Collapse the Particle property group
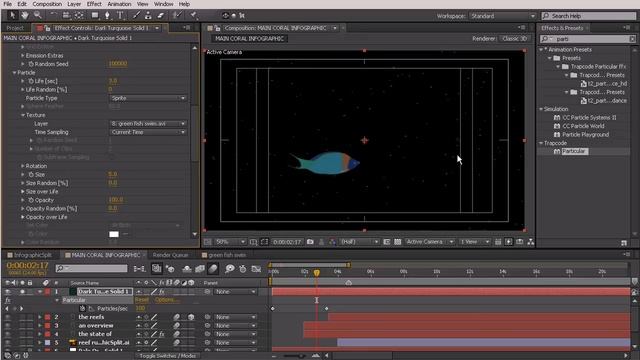Screen dimensions: 640x360 14,73
